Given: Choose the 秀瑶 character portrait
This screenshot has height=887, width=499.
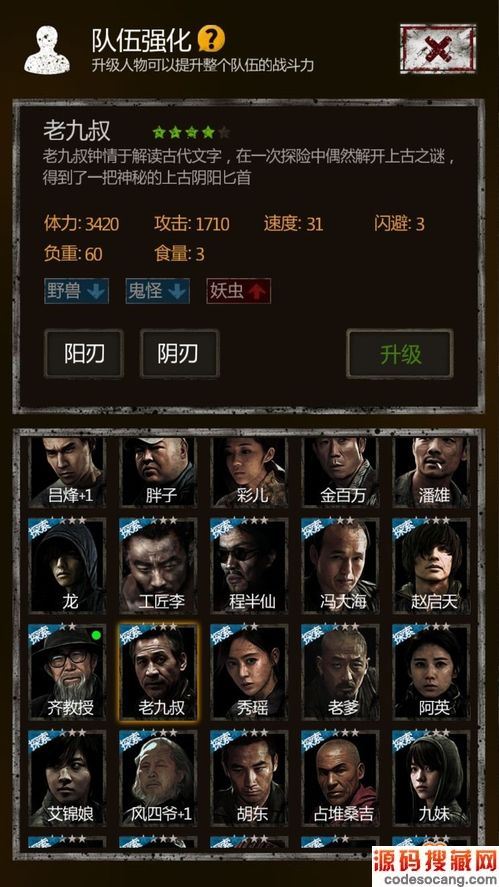Looking at the screenshot, I should (250, 671).
